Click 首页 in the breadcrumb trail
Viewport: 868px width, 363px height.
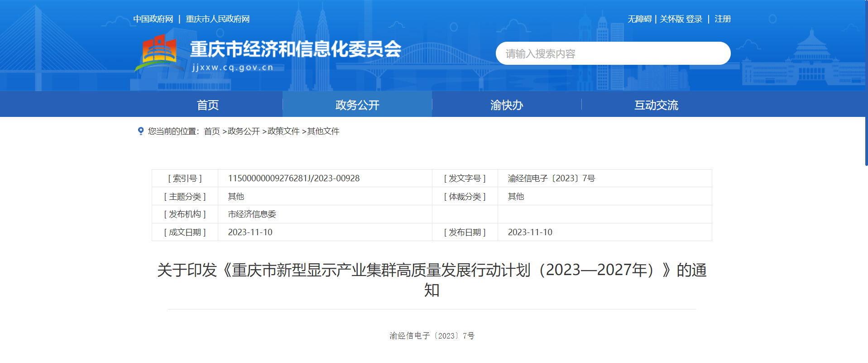(212, 131)
